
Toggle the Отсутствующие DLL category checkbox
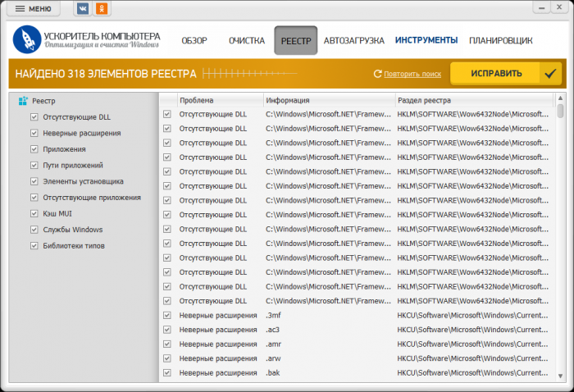pos(34,117)
